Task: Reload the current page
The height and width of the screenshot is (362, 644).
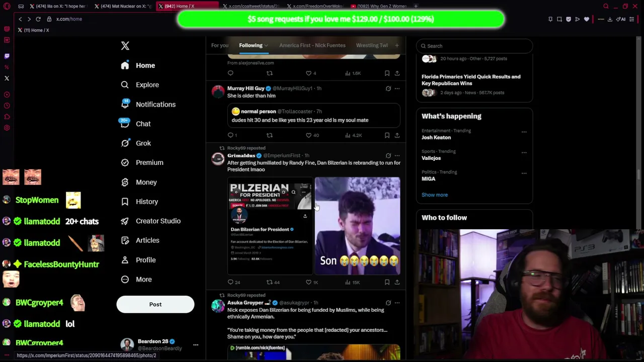Action: 38,19
